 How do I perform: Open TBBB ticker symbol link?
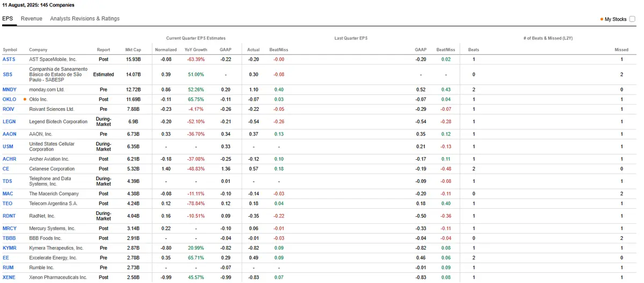9,238
